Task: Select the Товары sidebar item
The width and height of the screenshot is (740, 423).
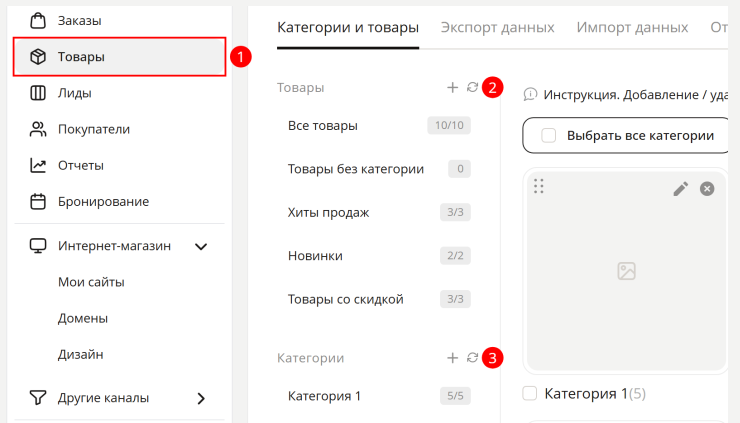Action: coord(119,57)
